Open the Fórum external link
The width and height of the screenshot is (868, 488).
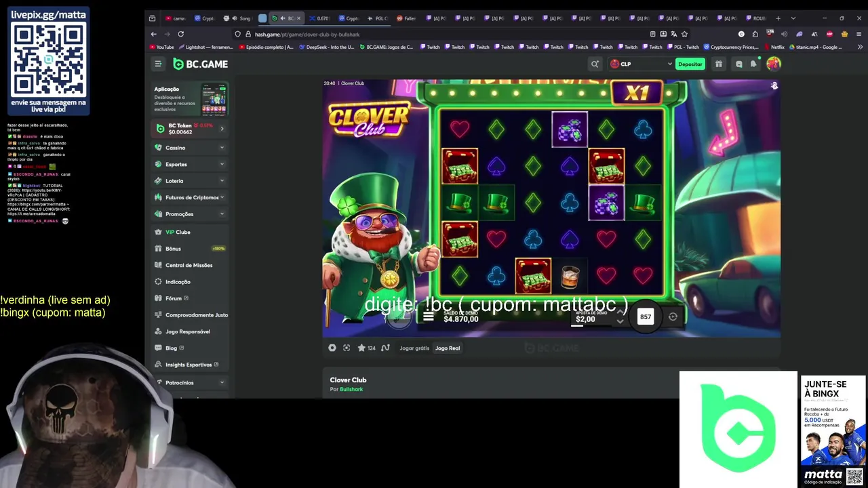[x=191, y=298]
